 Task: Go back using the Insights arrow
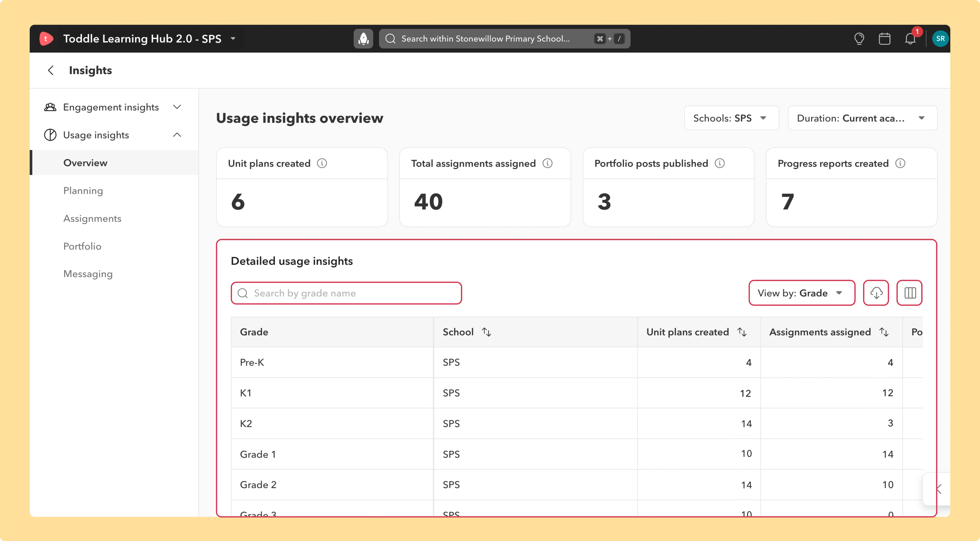tap(51, 70)
